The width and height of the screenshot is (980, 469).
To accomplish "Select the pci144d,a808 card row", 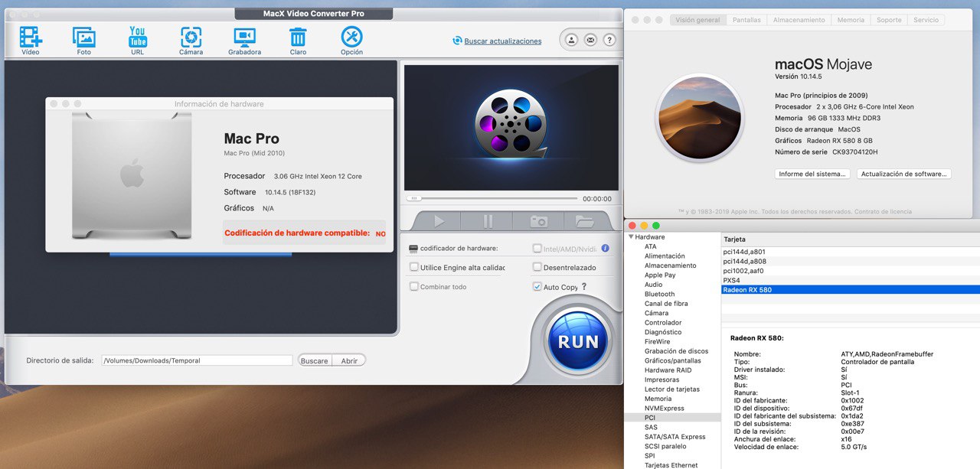I will click(851, 261).
